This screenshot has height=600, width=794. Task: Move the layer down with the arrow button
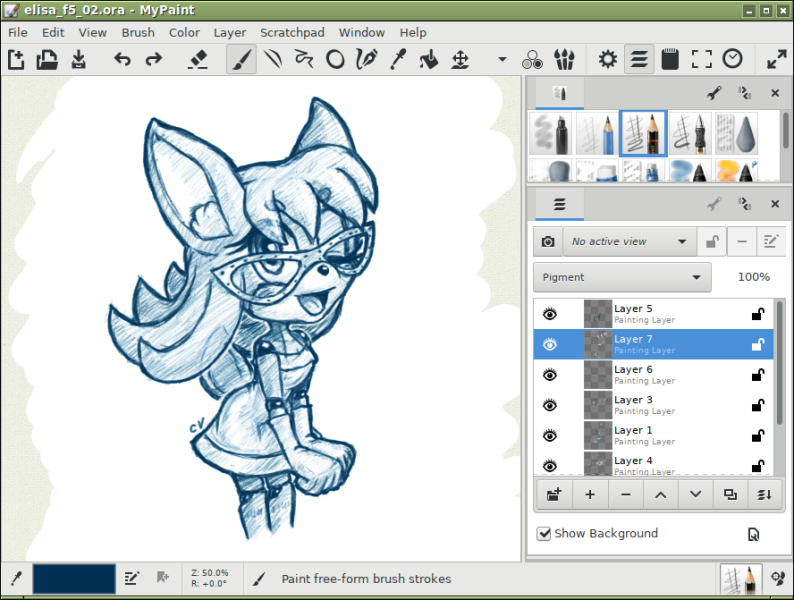click(695, 494)
